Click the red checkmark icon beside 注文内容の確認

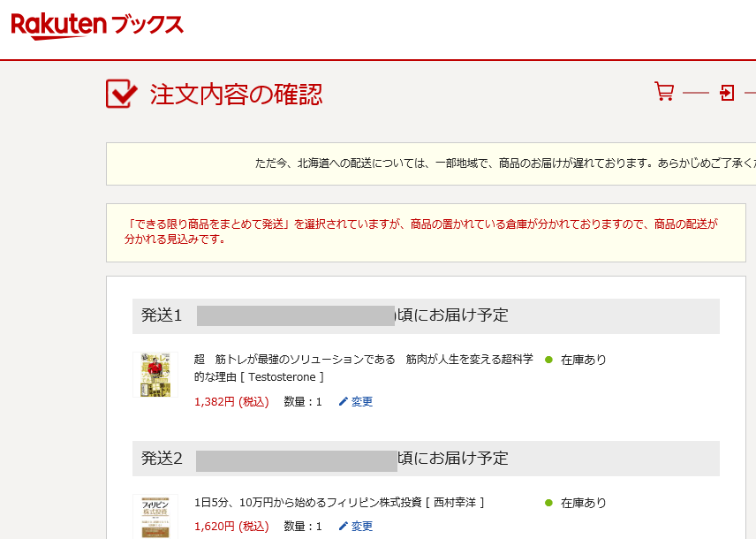(x=121, y=94)
